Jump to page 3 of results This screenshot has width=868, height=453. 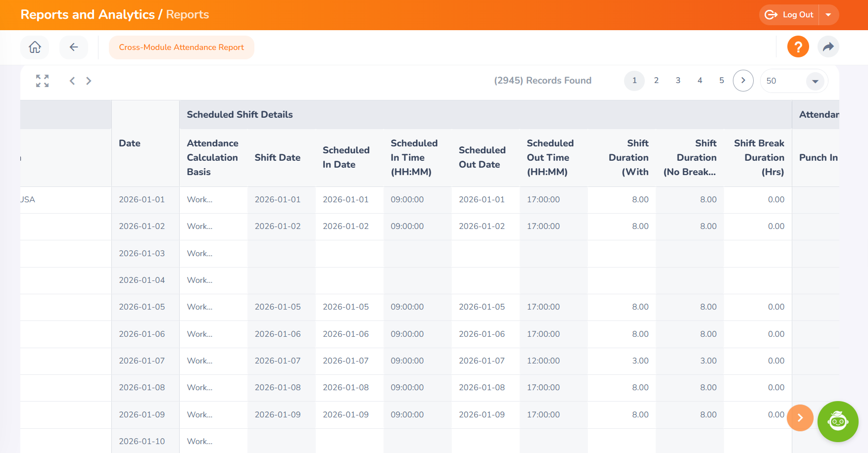[x=678, y=81]
